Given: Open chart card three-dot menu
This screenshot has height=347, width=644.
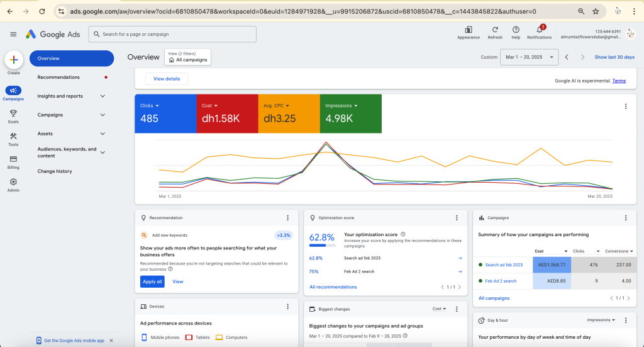Looking at the screenshot, I should [626, 106].
